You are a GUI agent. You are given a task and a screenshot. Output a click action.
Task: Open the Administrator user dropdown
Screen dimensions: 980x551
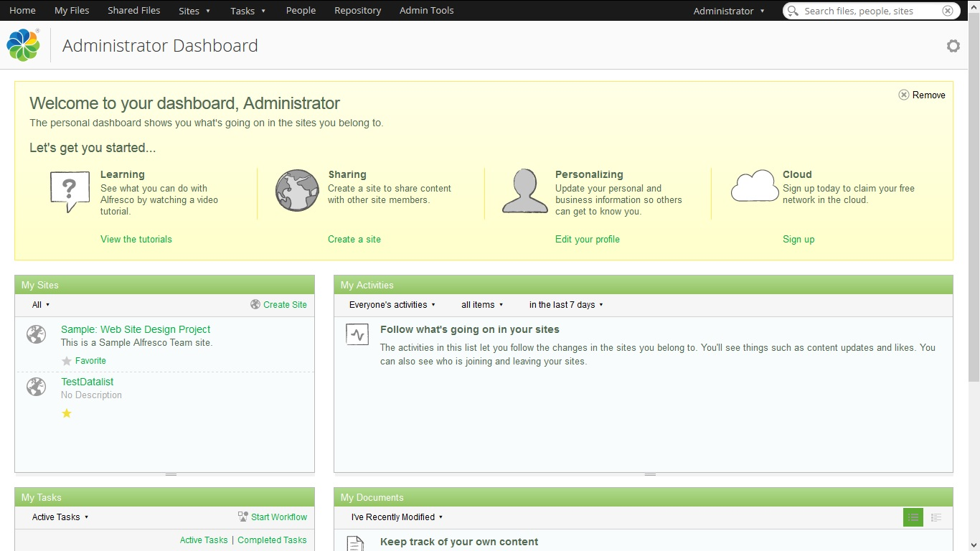coord(729,11)
